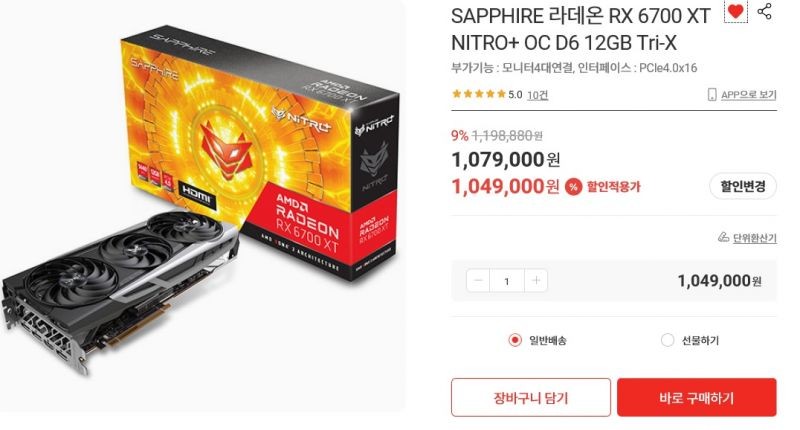Open the 10건 reviews link
Screen dimensions: 800x430
pyautogui.click(x=537, y=95)
